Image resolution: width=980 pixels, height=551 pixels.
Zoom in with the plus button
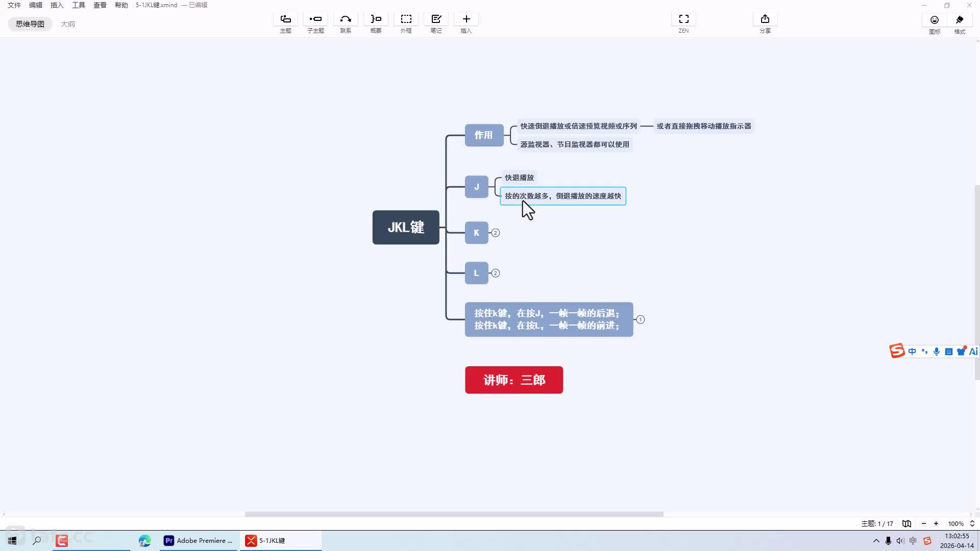tap(936, 523)
